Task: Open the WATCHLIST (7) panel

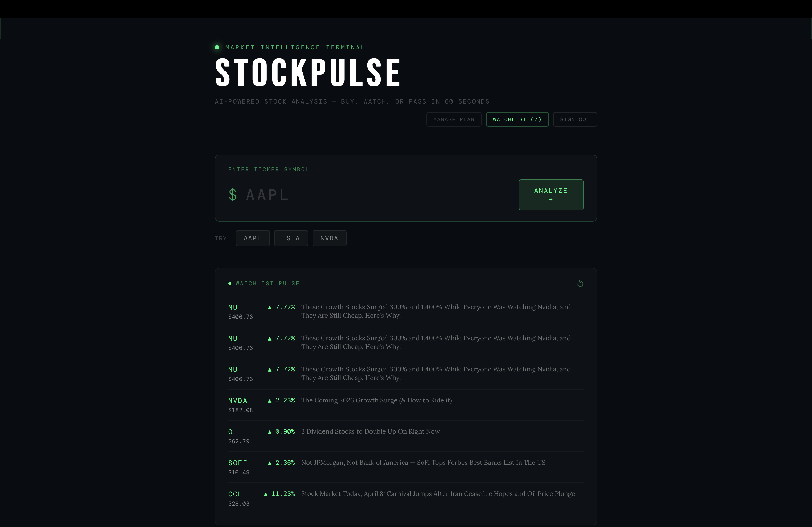Action: [x=517, y=119]
